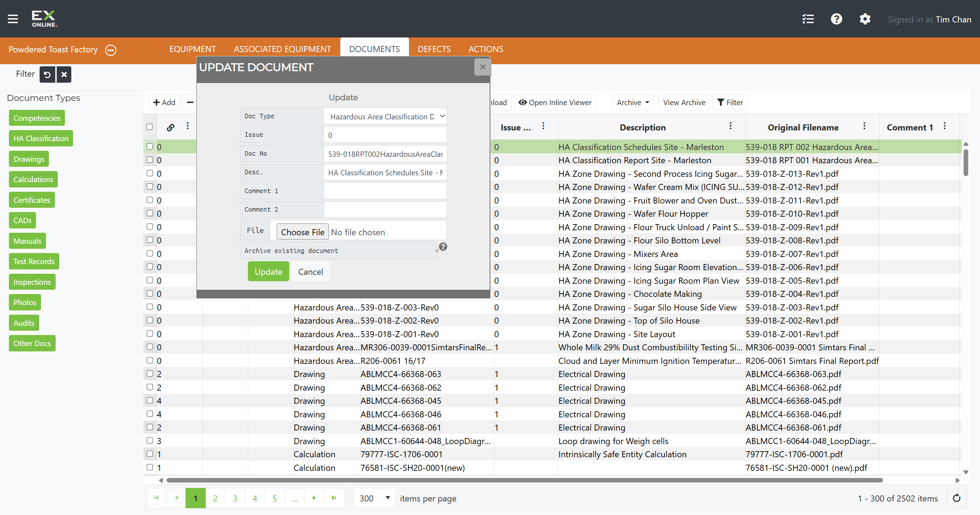Image resolution: width=980 pixels, height=515 pixels.
Task: Switch to the ASSOCIATED EQUIPMENT tab
Action: 282,49
